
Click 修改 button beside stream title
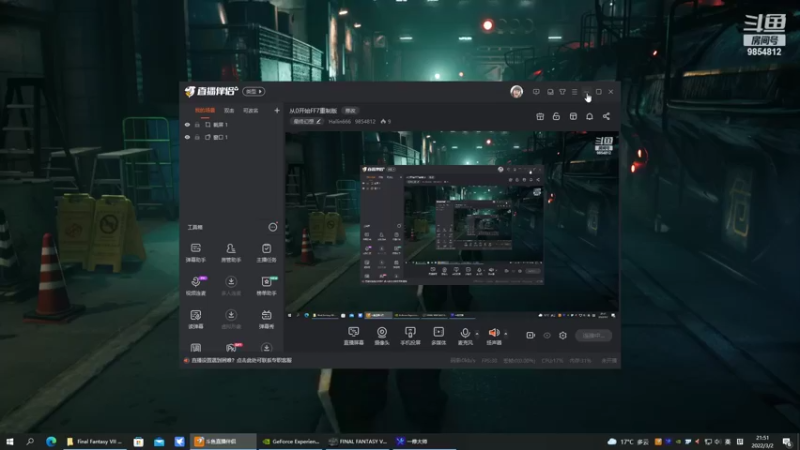tap(350, 110)
